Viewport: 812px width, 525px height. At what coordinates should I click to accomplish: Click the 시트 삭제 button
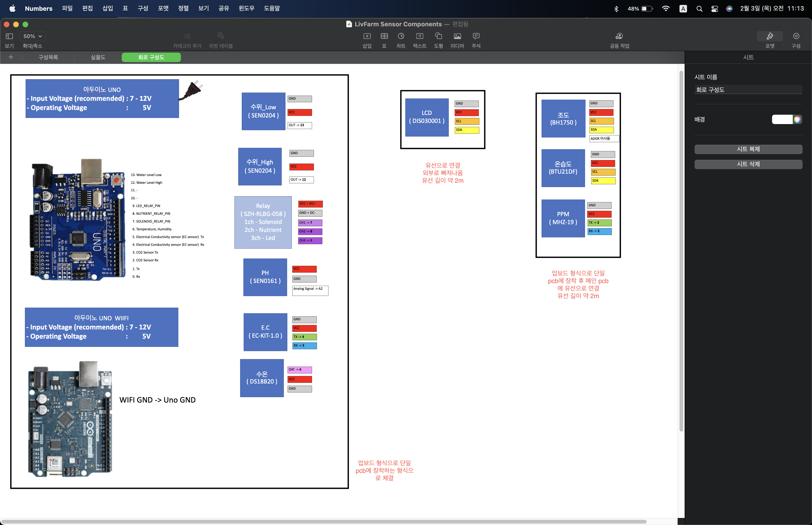click(748, 164)
